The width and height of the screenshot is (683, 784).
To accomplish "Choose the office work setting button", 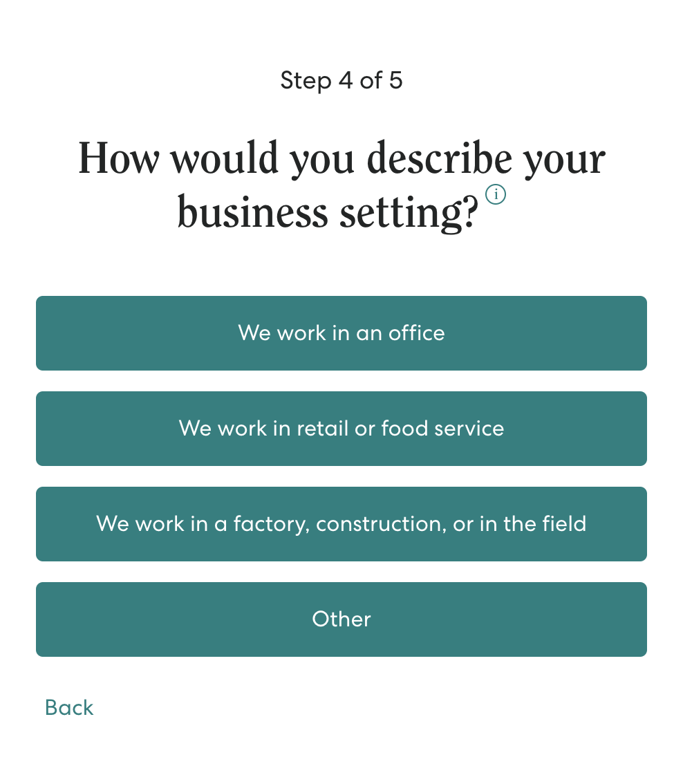I will click(341, 333).
